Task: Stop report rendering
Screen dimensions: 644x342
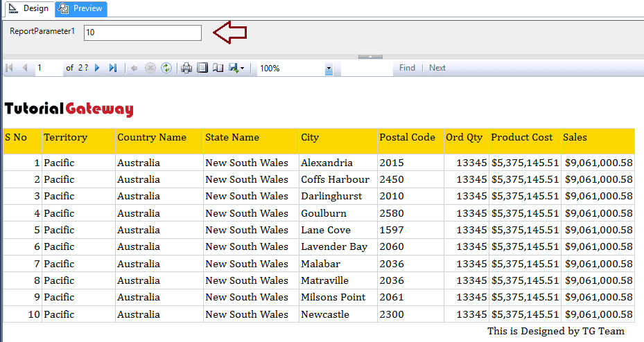Action: click(150, 68)
